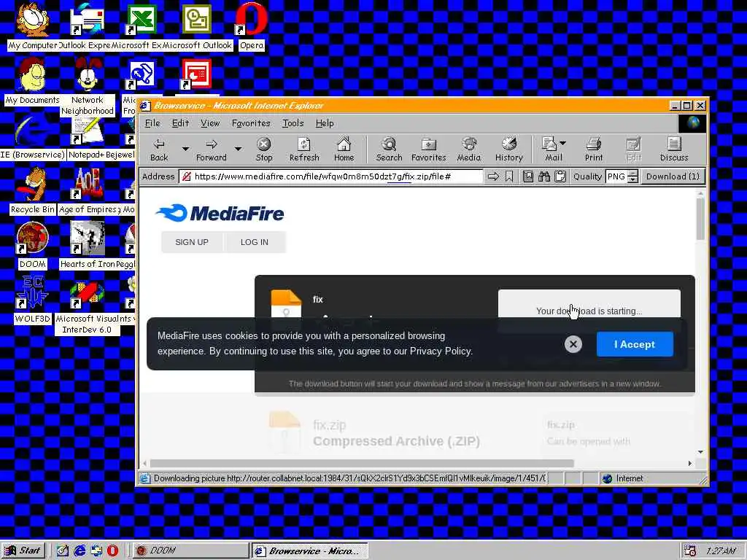
Task: Expand the Mail button dropdown arrow
Action: (562, 143)
